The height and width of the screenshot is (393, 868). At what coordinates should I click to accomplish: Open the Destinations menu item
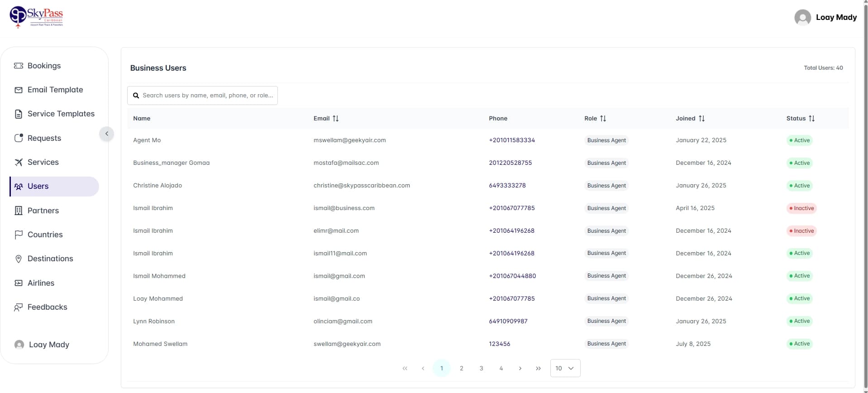pos(54,259)
